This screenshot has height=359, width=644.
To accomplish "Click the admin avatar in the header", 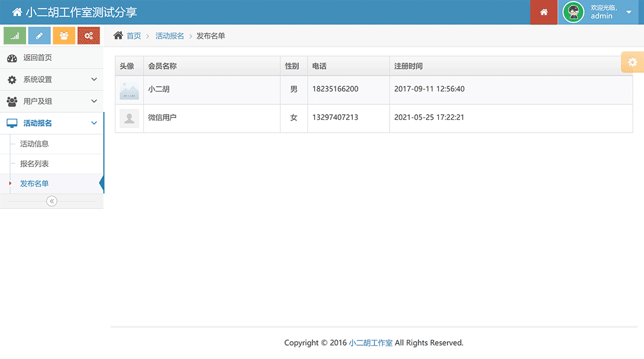I will coord(573,12).
